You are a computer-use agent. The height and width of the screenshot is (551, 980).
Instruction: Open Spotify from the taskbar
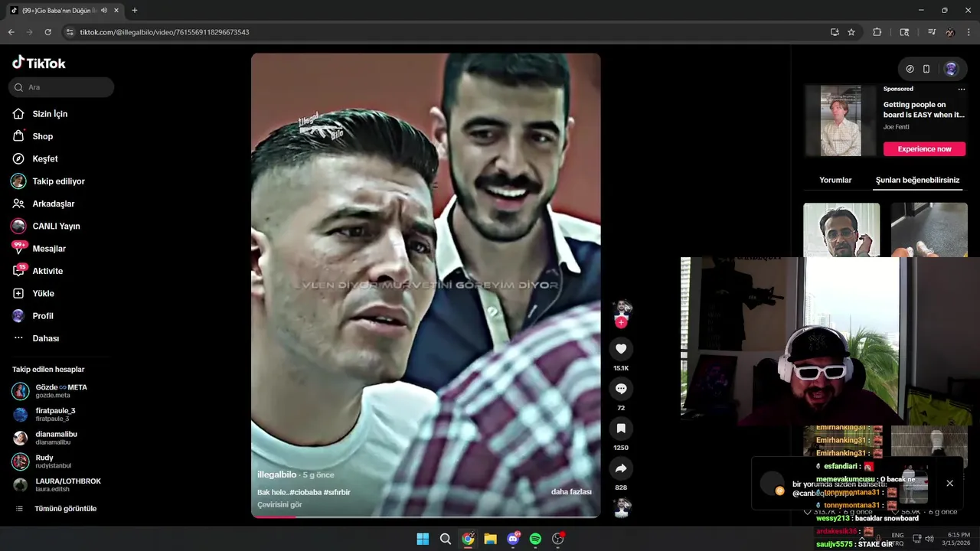(x=535, y=539)
